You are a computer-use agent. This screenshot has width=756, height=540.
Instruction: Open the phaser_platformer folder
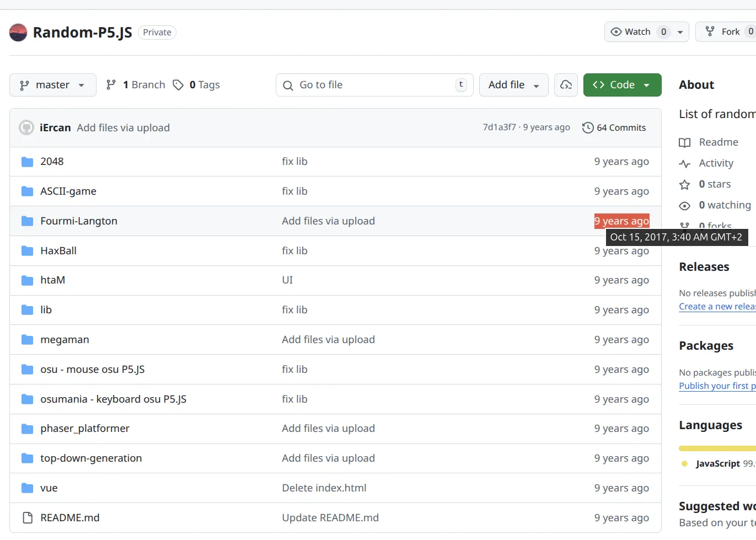pos(85,429)
